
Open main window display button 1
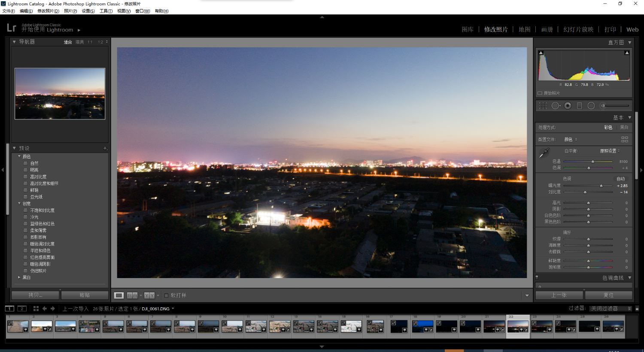[x=9, y=309]
